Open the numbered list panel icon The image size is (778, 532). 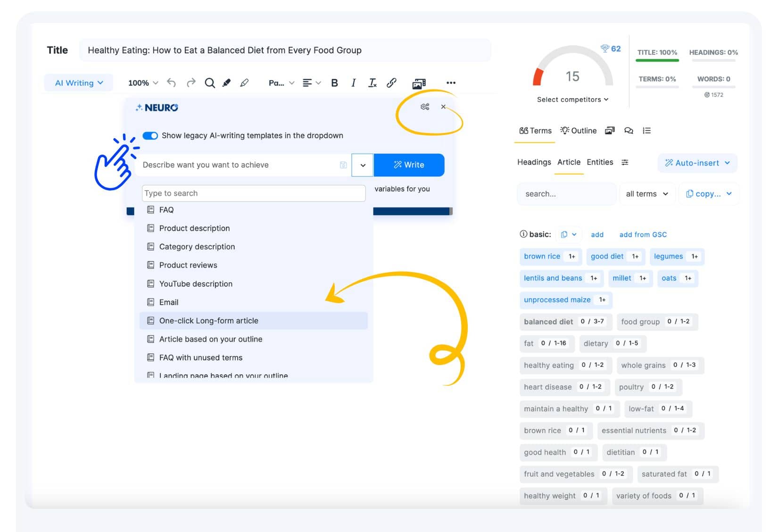(x=647, y=131)
